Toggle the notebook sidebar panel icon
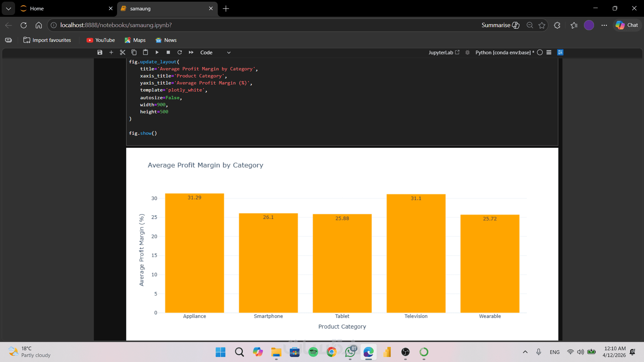The width and height of the screenshot is (644, 362). 560,52
